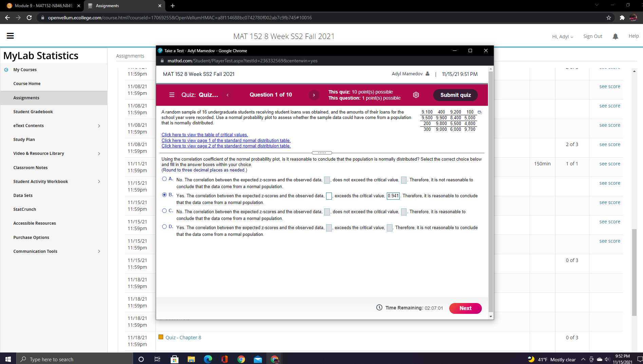The height and width of the screenshot is (364, 643).
Task: Open the Hi, Adyl account dropdown
Action: click(562, 36)
